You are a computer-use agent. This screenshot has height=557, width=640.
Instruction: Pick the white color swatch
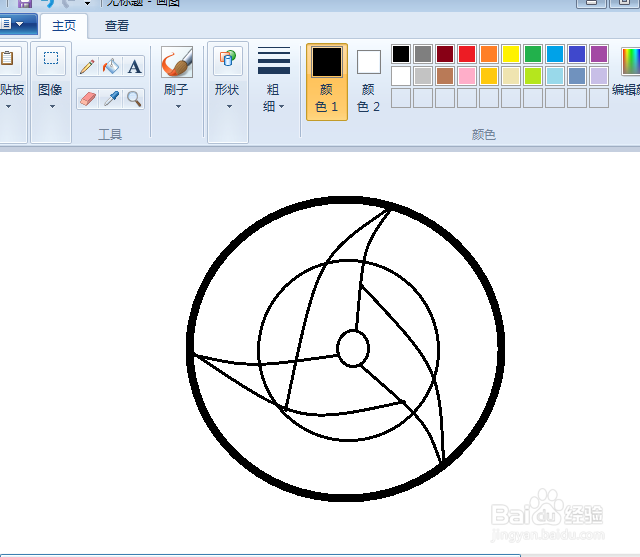[x=401, y=76]
